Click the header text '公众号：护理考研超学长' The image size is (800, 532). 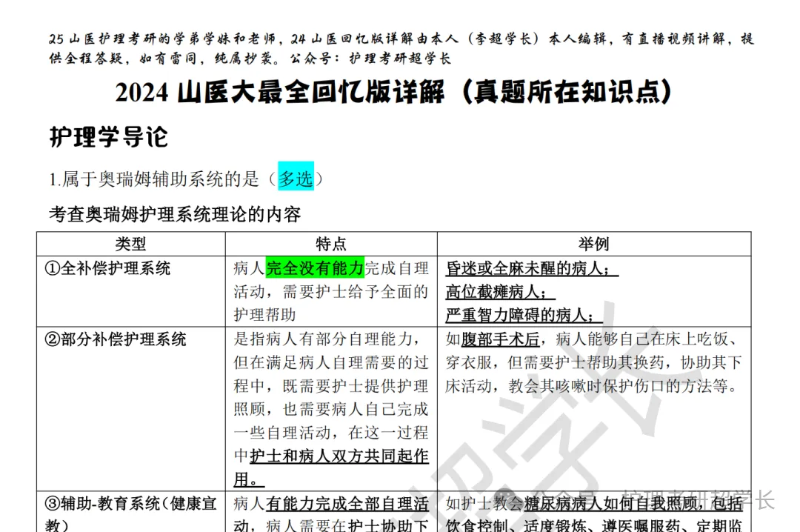(370, 59)
